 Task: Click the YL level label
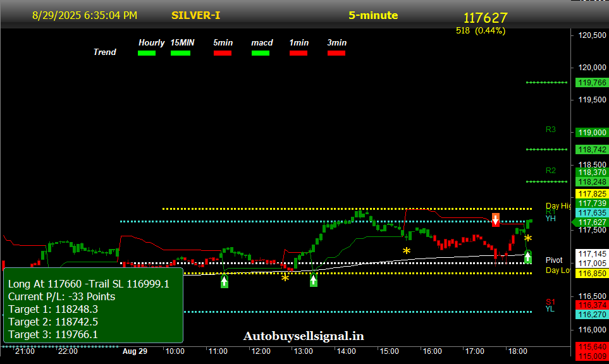click(550, 309)
